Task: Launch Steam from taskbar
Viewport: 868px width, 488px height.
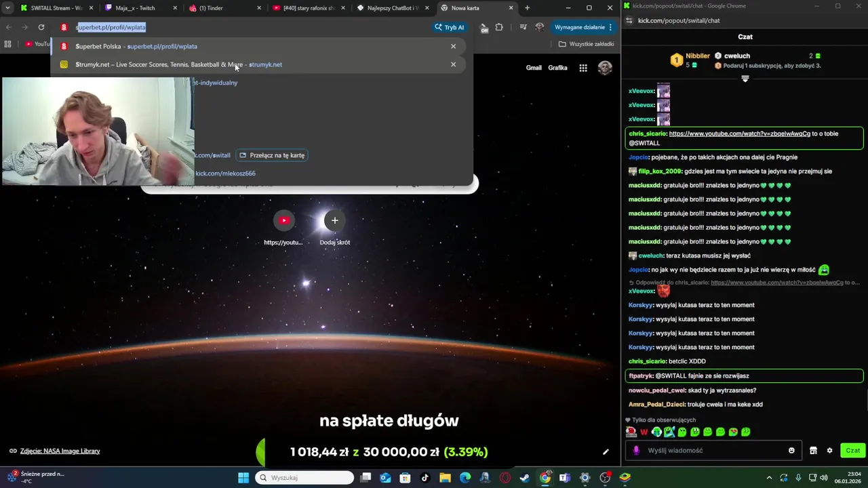Action: [525, 478]
